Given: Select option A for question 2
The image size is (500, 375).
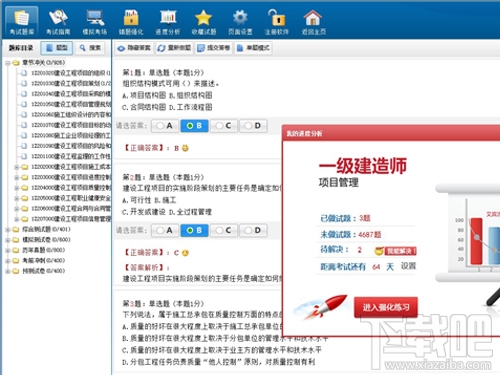Looking at the screenshot, I should click(165, 230).
